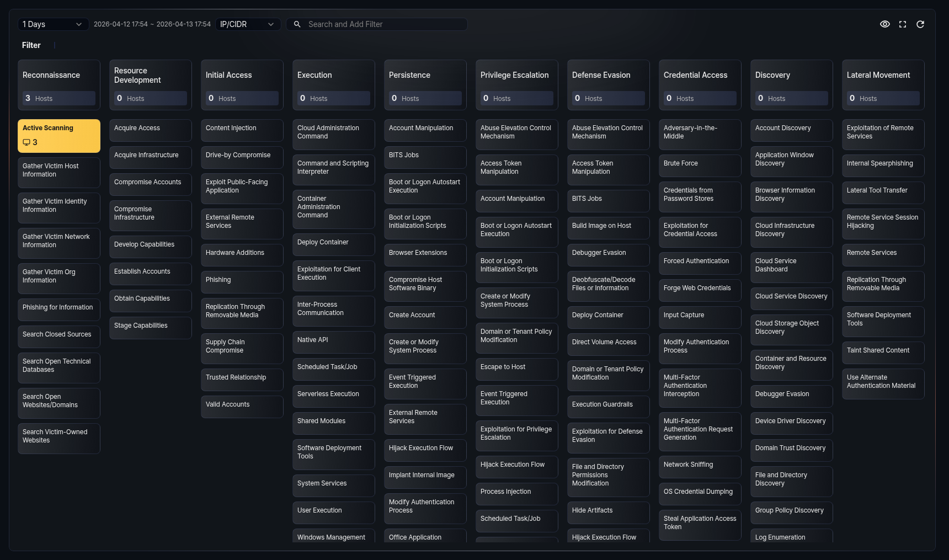
Task: Click the date range text display
Action: [x=152, y=24]
